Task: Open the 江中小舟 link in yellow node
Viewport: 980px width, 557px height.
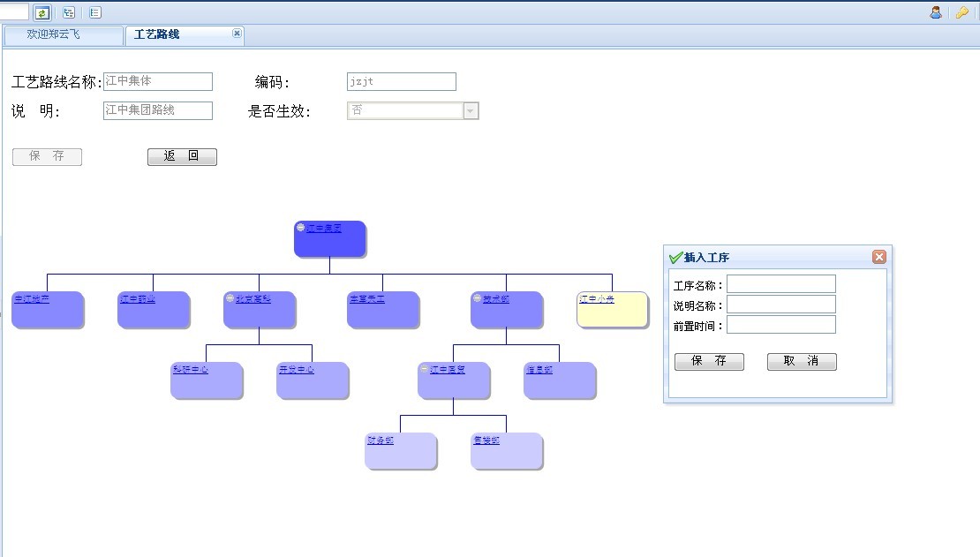Action: pyautogui.click(x=597, y=299)
